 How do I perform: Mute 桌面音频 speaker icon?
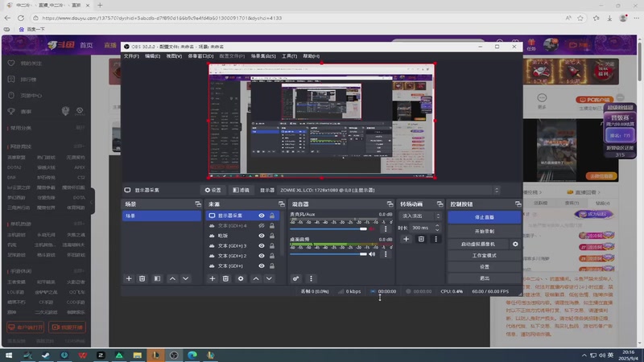pos(372,254)
